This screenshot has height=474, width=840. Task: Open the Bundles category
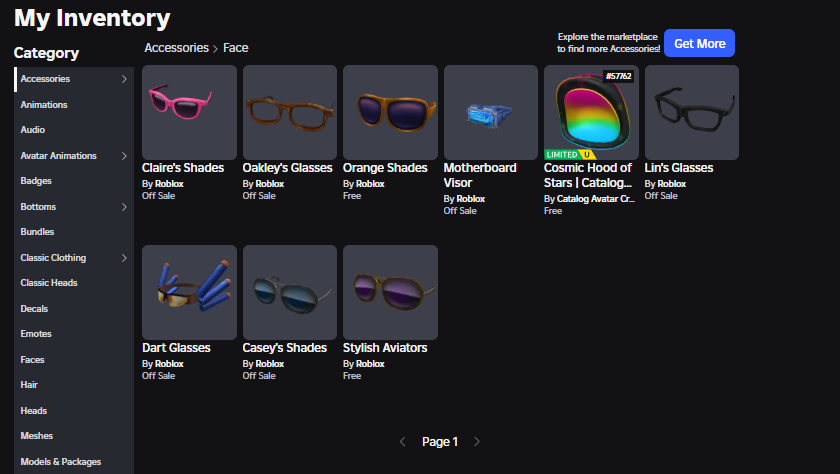pos(38,232)
